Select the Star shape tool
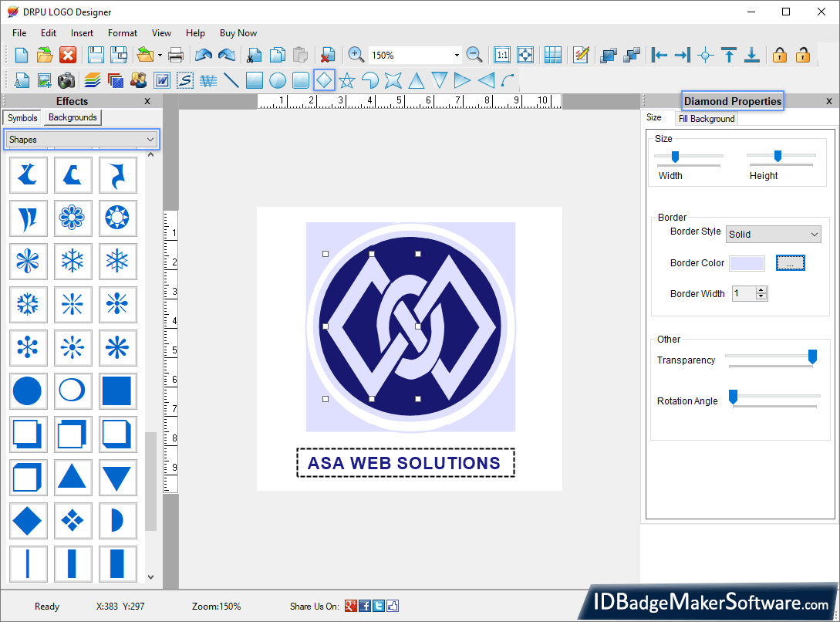The image size is (840, 622). point(347,80)
